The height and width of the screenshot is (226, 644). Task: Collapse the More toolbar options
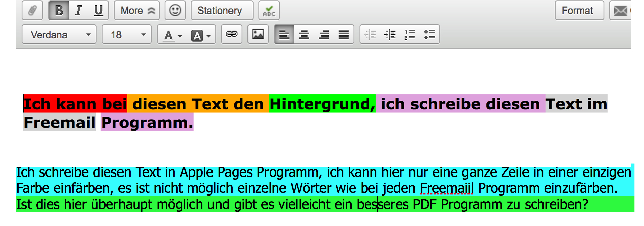[137, 11]
